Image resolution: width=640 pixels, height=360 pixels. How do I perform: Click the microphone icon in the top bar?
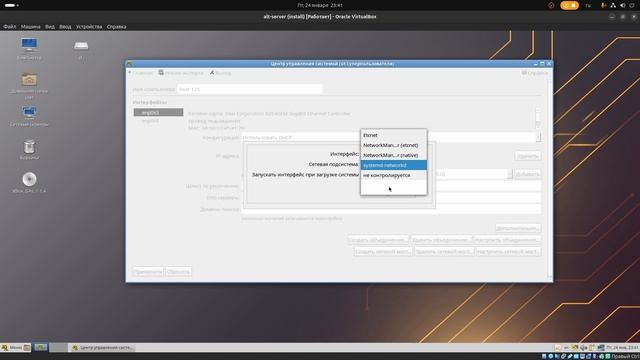pos(603,5)
